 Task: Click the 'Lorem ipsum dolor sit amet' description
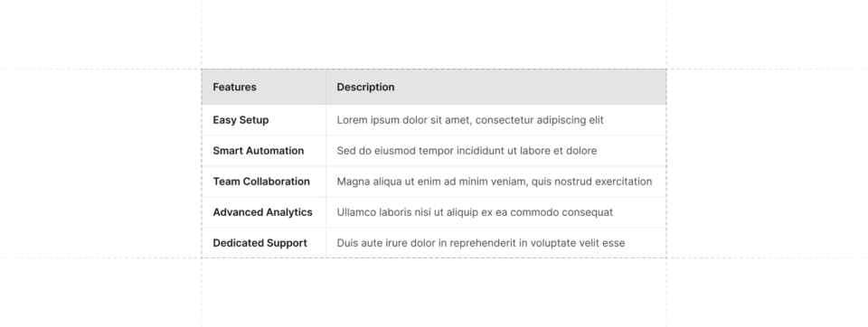click(x=470, y=120)
